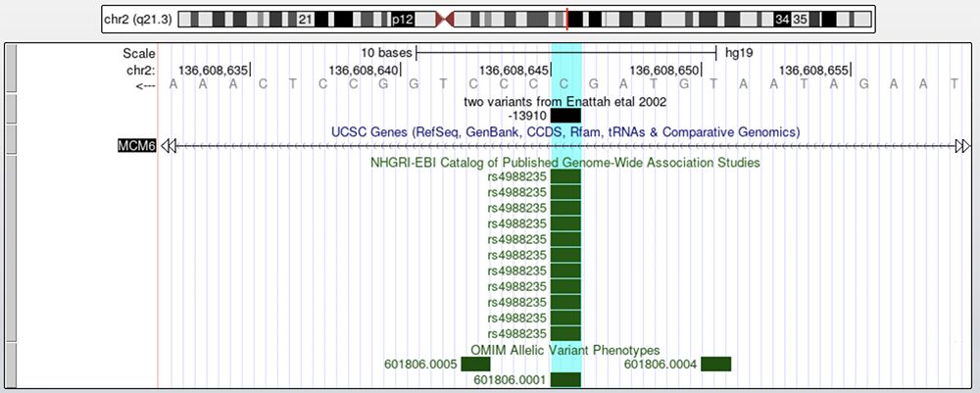This screenshot has height=393, width=980.
Task: Click the Enattah etal 2002 track title
Action: [x=565, y=101]
